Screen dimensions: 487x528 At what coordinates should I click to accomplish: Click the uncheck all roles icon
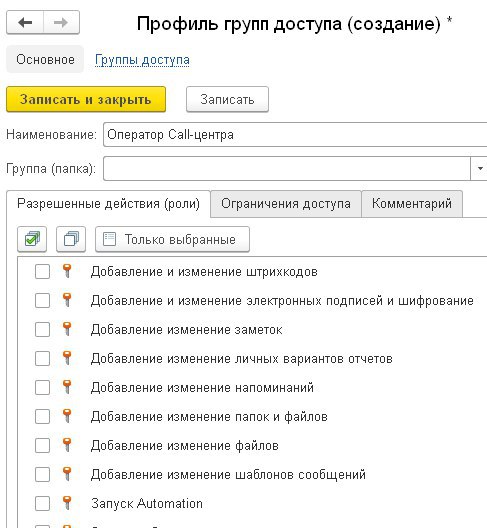[71, 239]
